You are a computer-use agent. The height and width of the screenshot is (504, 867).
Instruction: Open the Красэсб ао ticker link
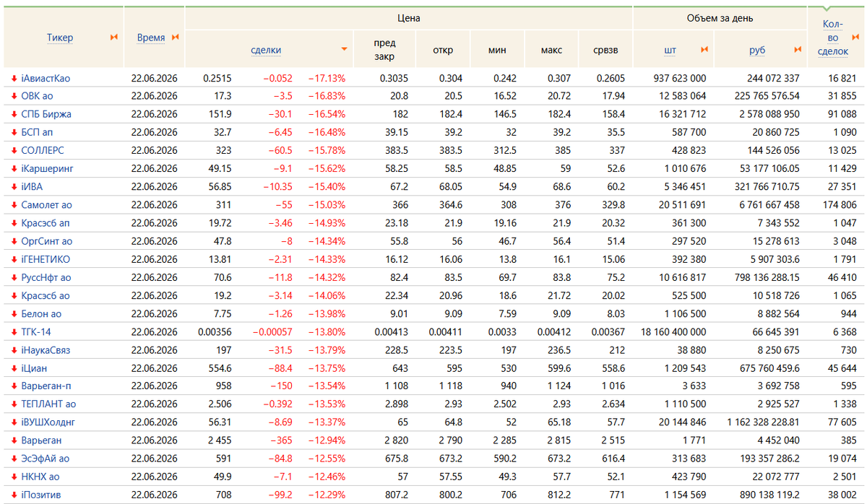pyautogui.click(x=46, y=295)
